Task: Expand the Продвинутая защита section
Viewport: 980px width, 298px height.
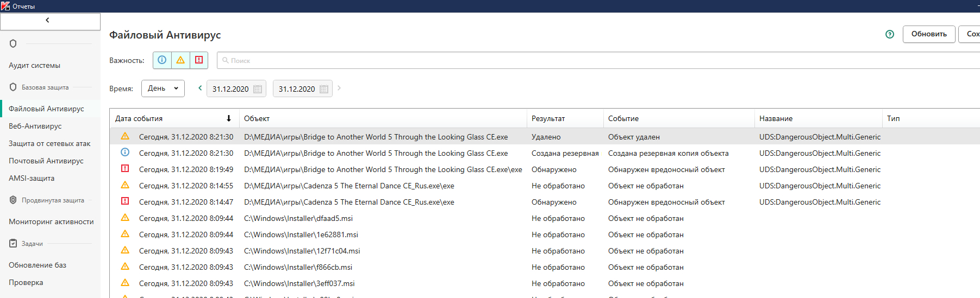Action: pos(53,200)
